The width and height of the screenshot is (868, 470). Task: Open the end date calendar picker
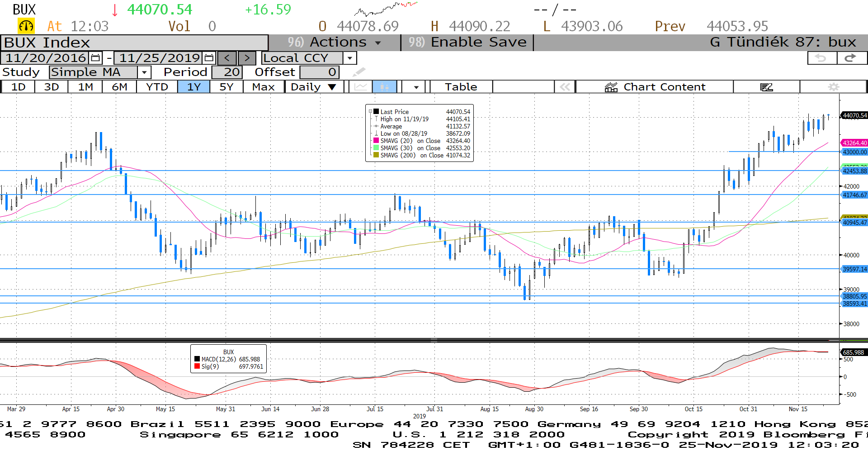click(209, 58)
